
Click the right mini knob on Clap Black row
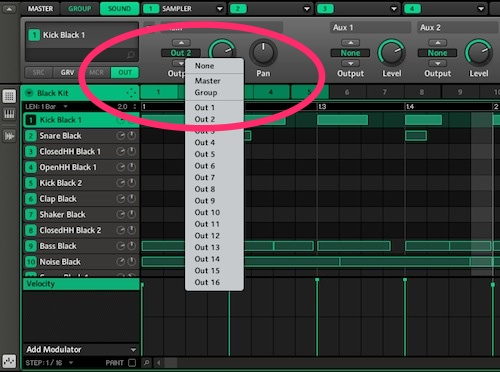[132, 199]
